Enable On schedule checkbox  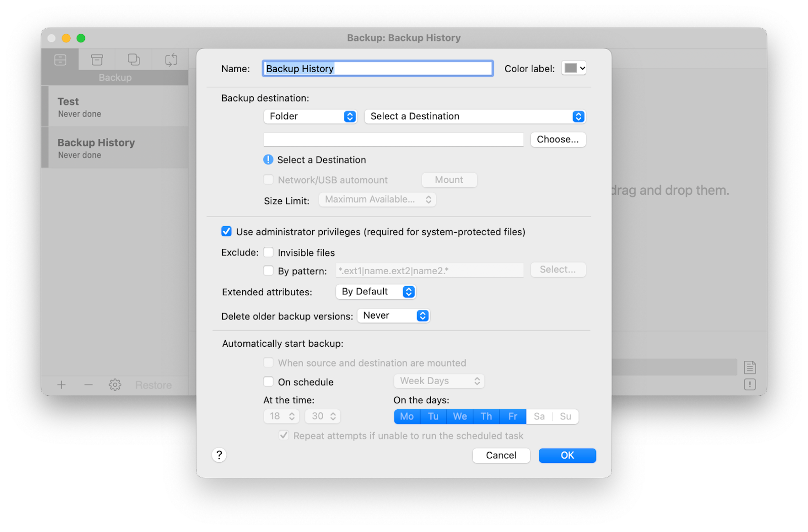[269, 382]
